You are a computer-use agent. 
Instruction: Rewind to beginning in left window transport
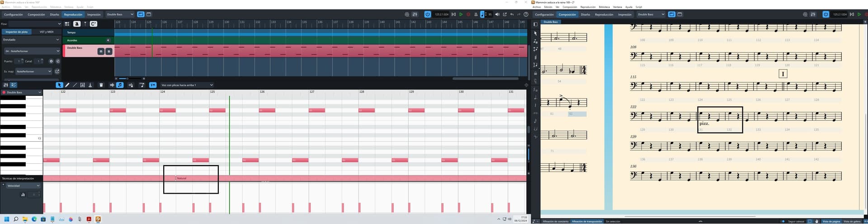[x=453, y=14]
